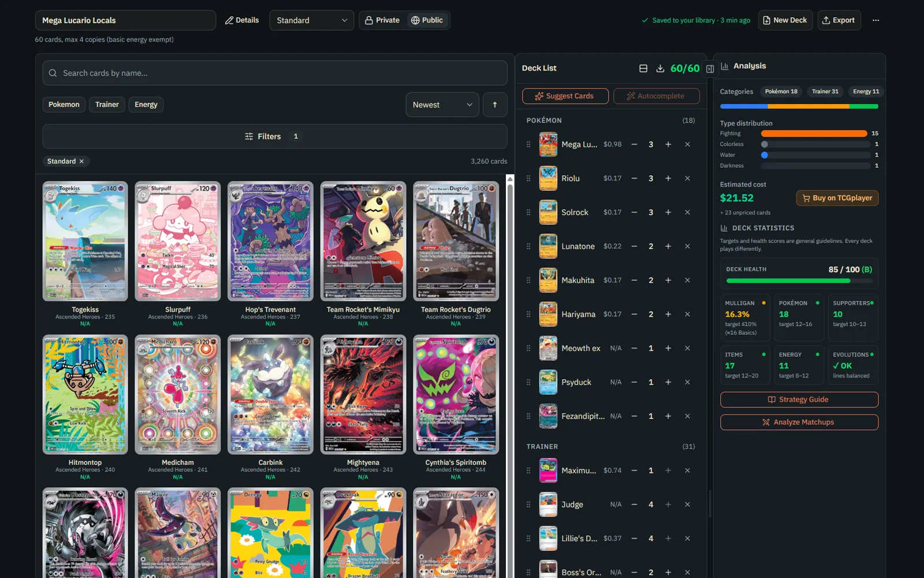This screenshot has height=578, width=924.
Task: Open the Newest sort dropdown
Action: (x=442, y=105)
